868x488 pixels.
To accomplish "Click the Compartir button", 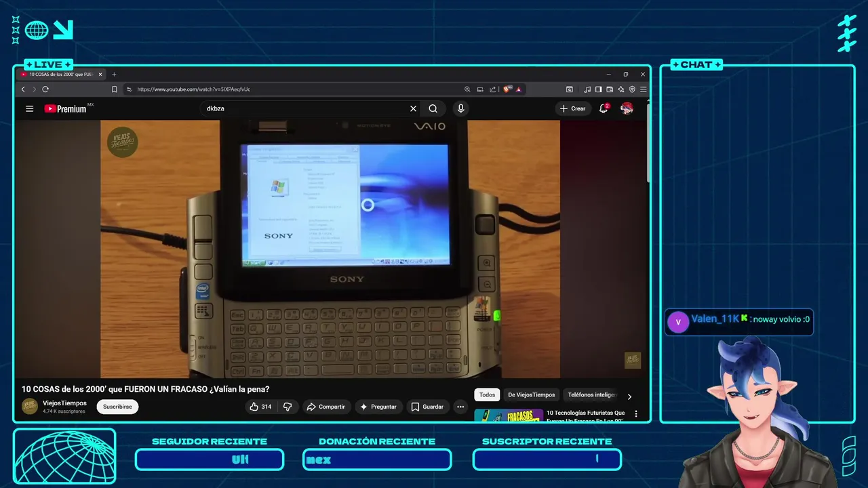I will click(325, 407).
